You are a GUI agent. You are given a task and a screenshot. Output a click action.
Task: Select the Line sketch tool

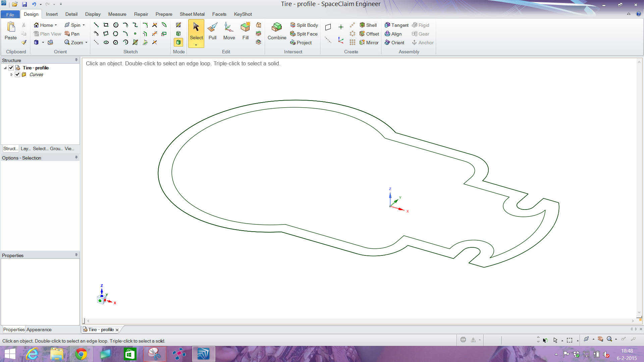(96, 25)
